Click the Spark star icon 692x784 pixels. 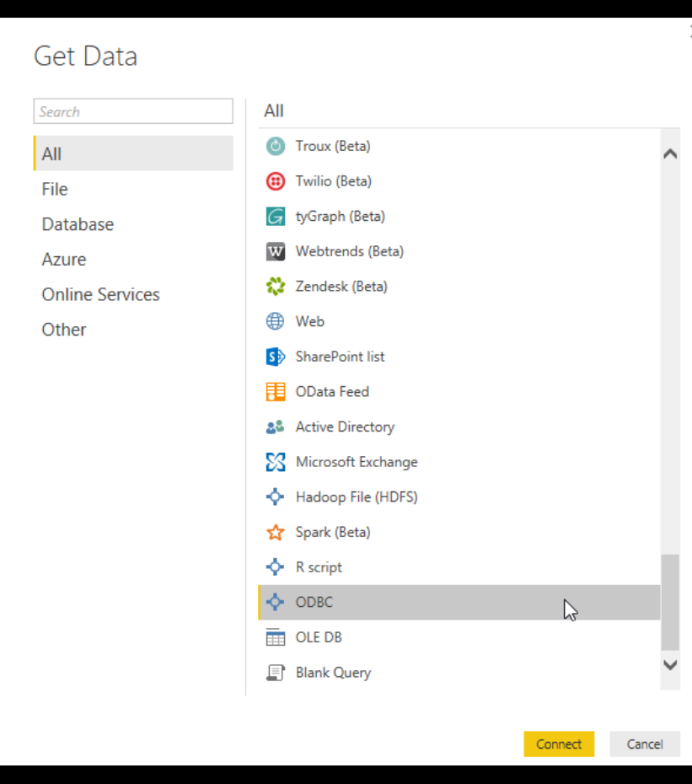[275, 532]
